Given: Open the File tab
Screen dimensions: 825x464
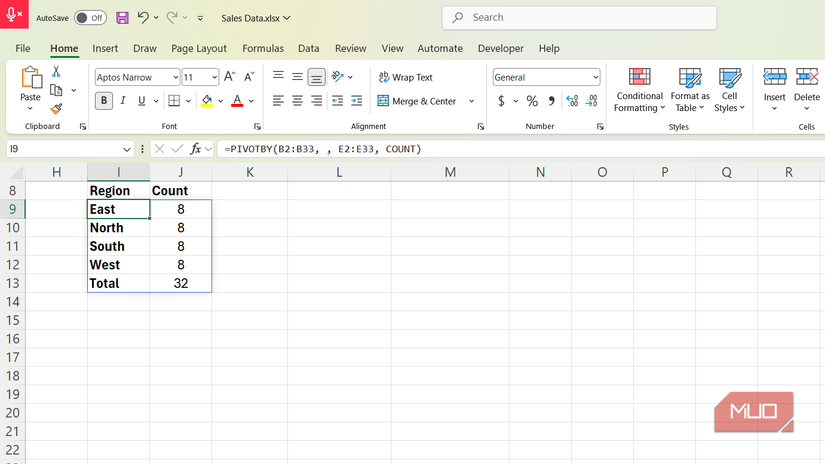Looking at the screenshot, I should point(23,48).
